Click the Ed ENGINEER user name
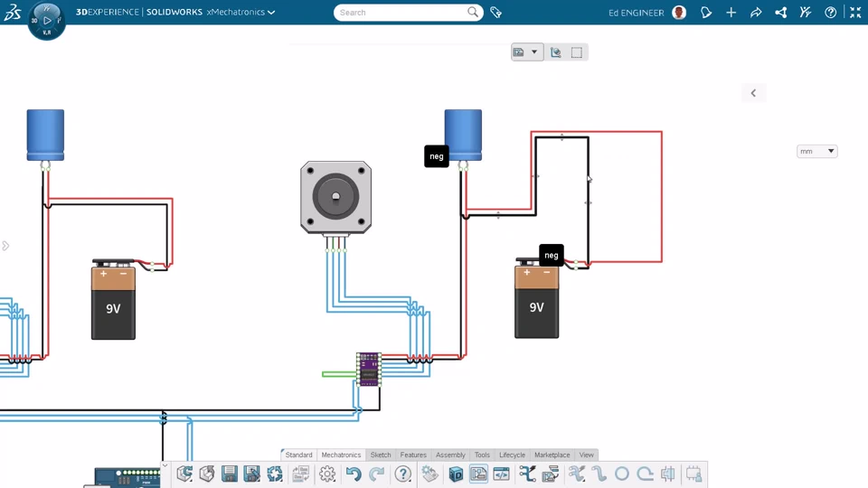The image size is (868, 488). [x=636, y=12]
